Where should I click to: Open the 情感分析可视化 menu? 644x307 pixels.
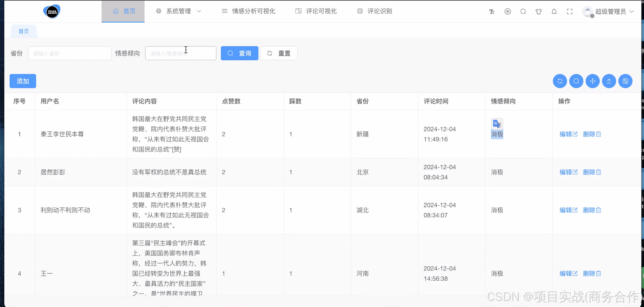[x=248, y=11]
